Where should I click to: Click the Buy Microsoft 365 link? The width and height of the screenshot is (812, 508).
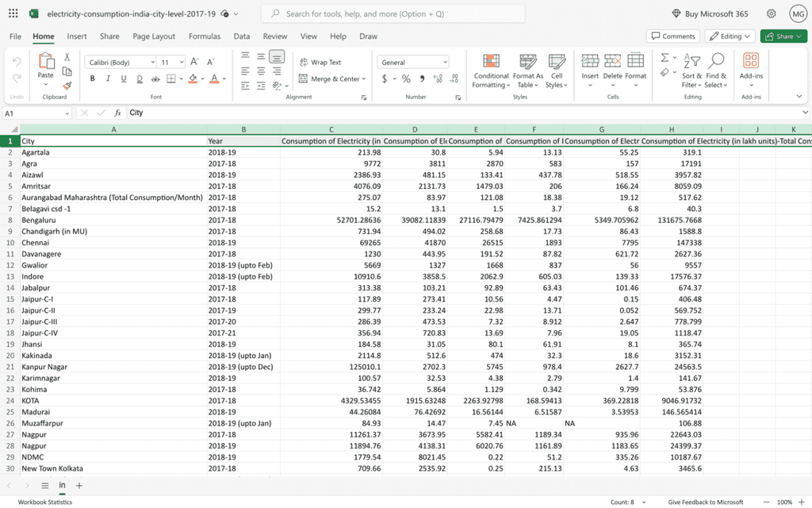pyautogui.click(x=709, y=13)
